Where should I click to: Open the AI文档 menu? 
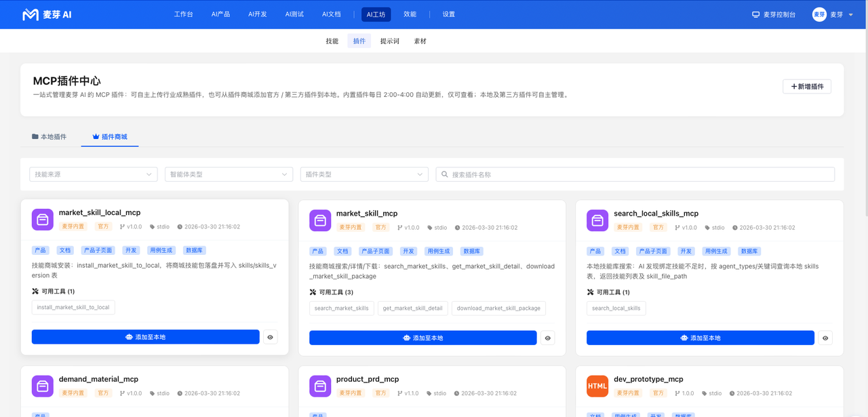tap(332, 14)
